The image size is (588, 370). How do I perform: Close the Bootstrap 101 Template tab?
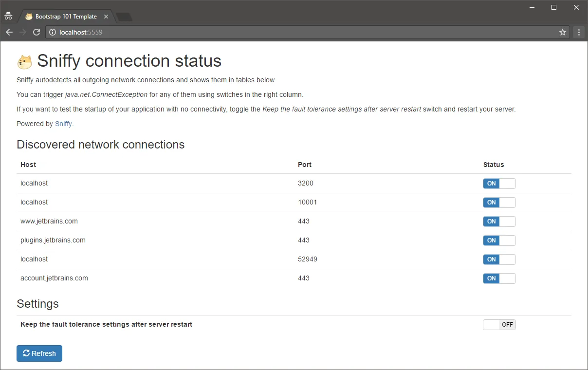coord(106,17)
